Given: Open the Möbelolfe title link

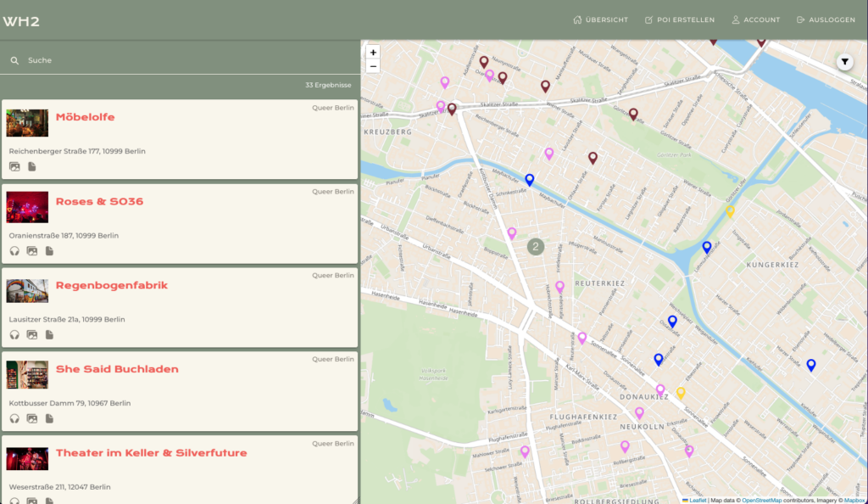Looking at the screenshot, I should pyautogui.click(x=85, y=117).
